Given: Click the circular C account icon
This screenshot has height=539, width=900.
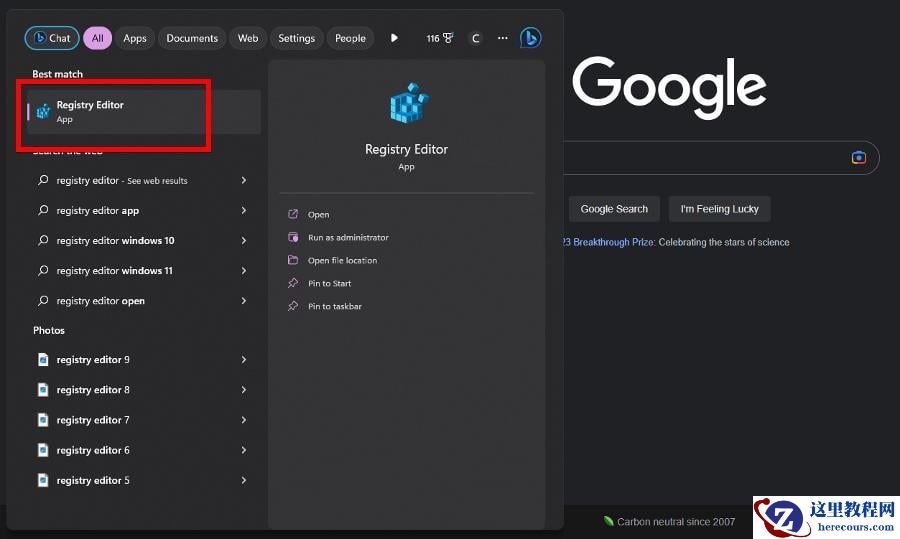Looking at the screenshot, I should 476,38.
